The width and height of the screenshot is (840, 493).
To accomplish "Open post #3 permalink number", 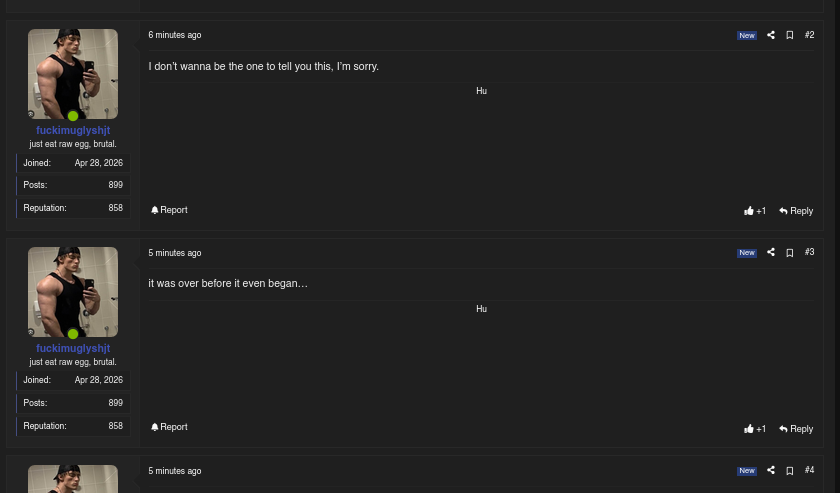I will (809, 252).
